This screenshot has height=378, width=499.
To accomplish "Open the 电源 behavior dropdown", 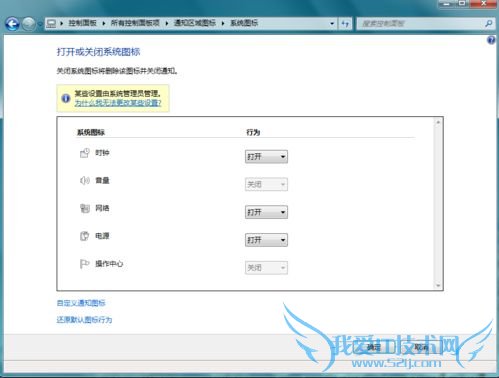I will coord(266,240).
